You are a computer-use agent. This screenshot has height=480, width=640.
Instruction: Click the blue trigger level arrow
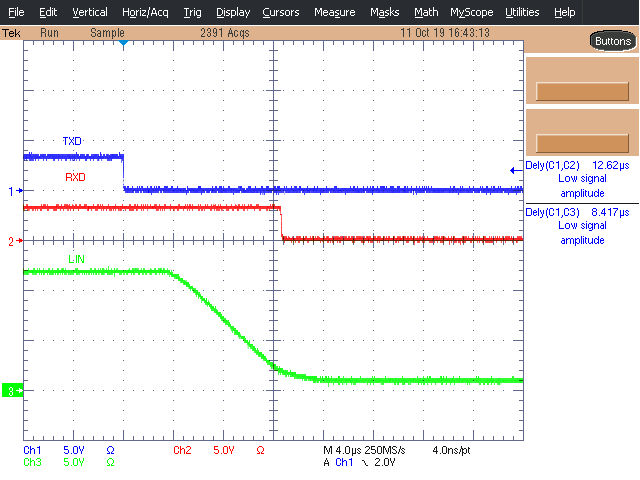click(x=515, y=170)
